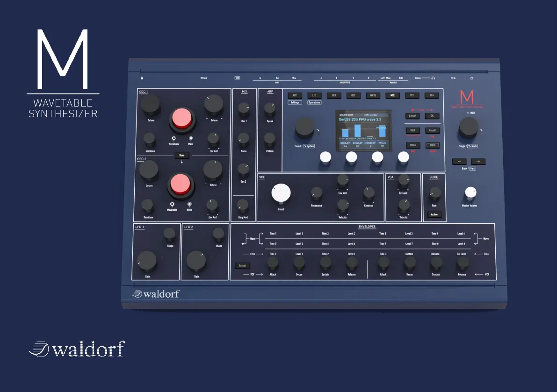Image resolution: width=557 pixels, height=392 pixels.
Task: Click the synth's LCD display screen
Action: (x=363, y=130)
